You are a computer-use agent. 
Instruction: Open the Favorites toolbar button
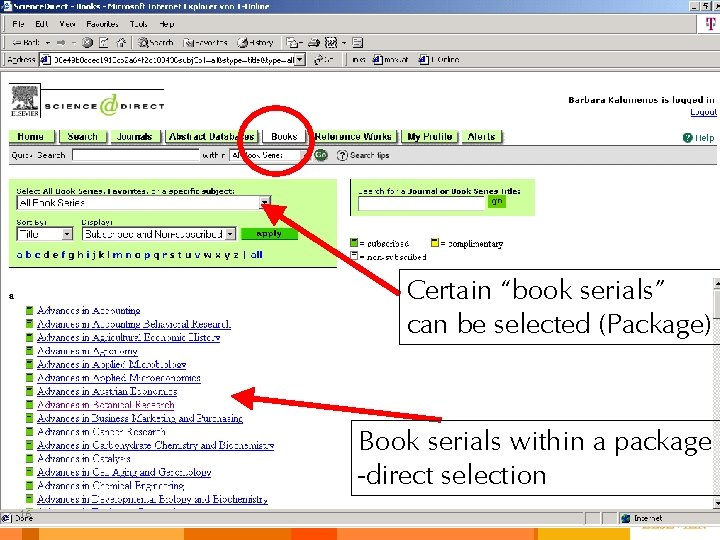pyautogui.click(x=205, y=43)
